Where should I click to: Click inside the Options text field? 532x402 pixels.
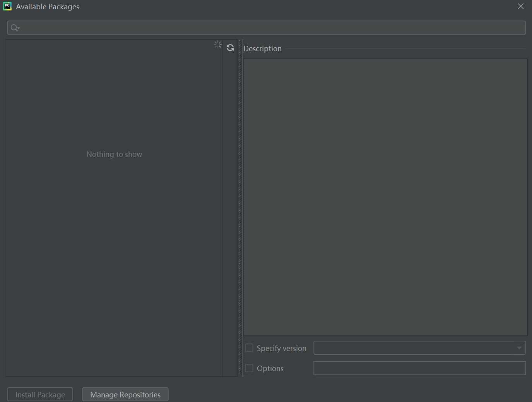(419, 368)
